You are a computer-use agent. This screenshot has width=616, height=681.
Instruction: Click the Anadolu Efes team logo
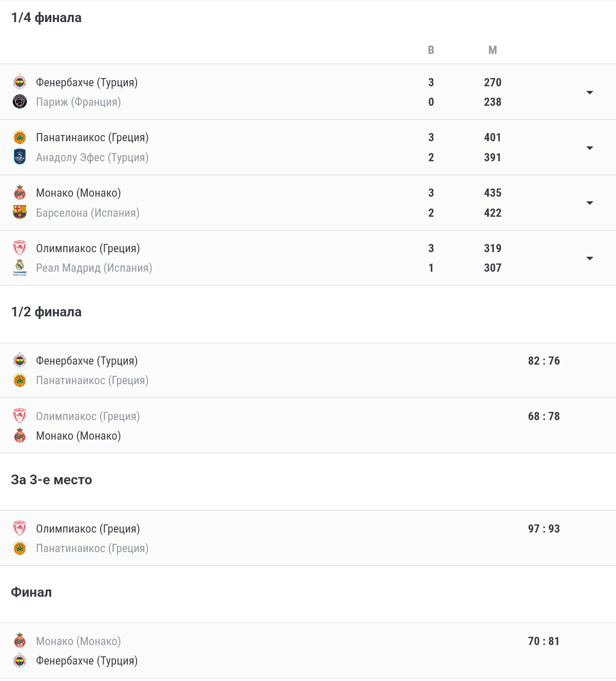point(20,157)
